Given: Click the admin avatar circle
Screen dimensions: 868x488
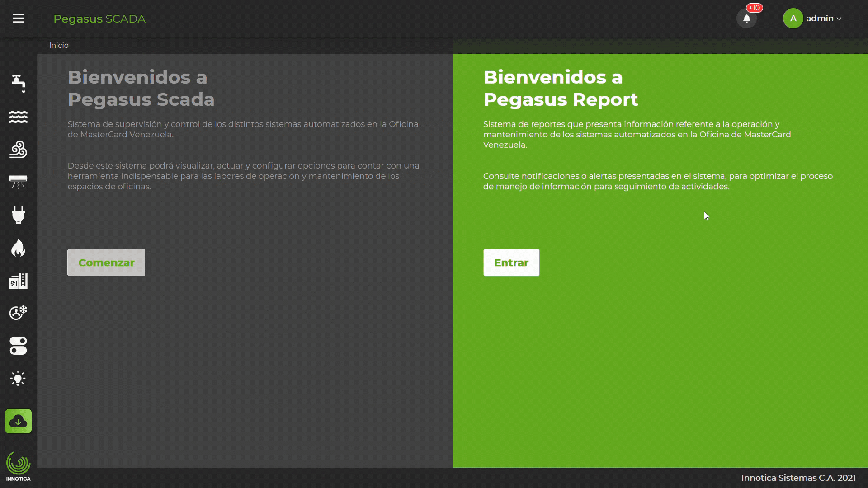Looking at the screenshot, I should (x=793, y=19).
